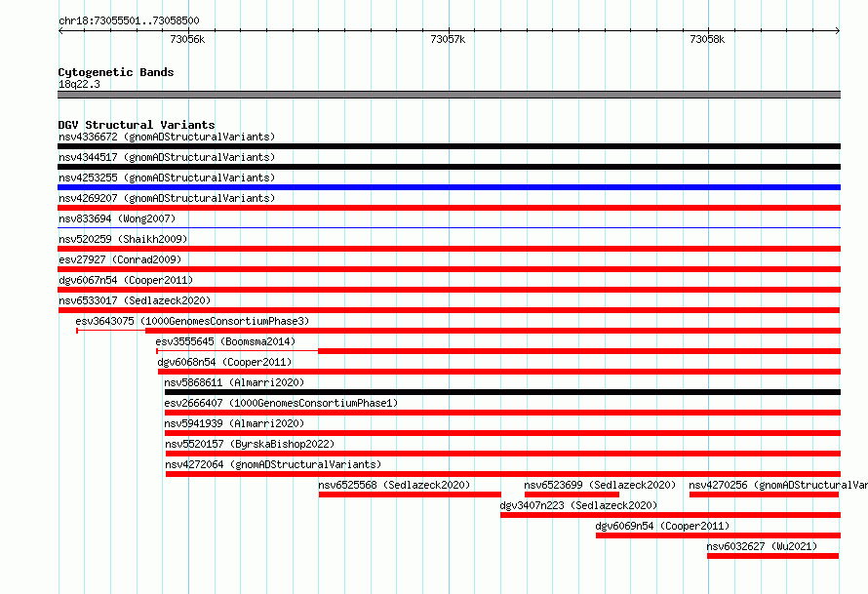Click the left arrow of the ruler
868x594 pixels.
60,31
